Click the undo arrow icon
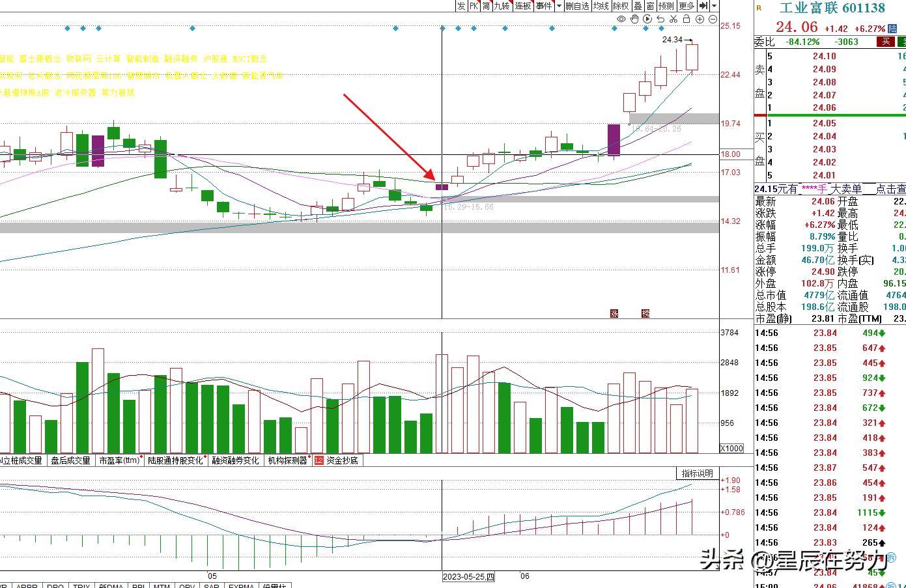906x588 pixels. (660, 20)
